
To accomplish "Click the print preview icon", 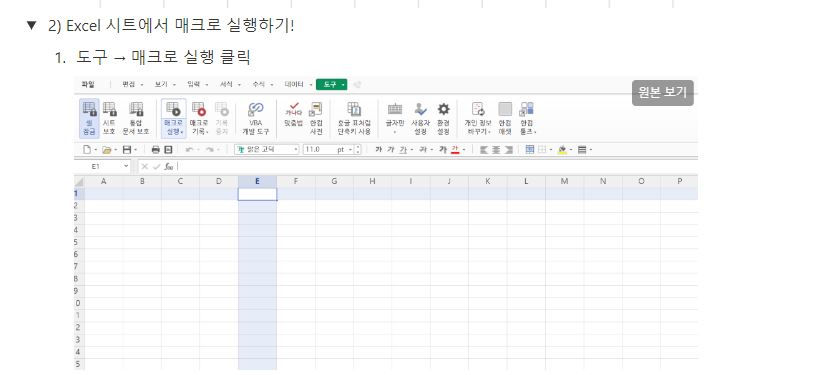I will [168, 150].
